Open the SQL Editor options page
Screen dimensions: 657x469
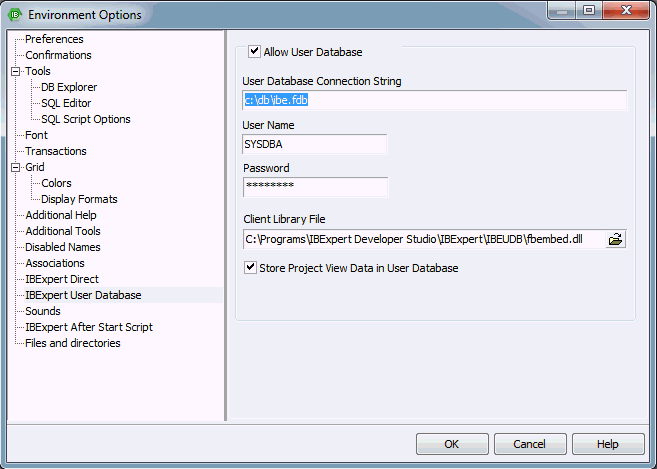pos(66,103)
